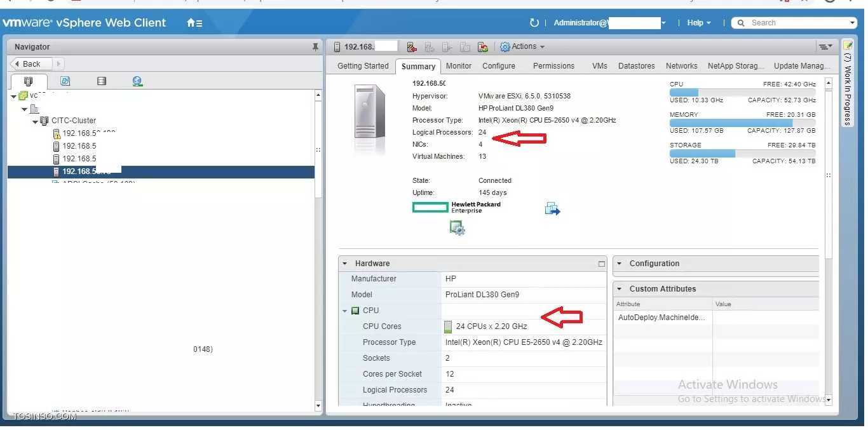The height and width of the screenshot is (430, 868).
Task: Open the Permissions tab
Action: pyautogui.click(x=553, y=66)
